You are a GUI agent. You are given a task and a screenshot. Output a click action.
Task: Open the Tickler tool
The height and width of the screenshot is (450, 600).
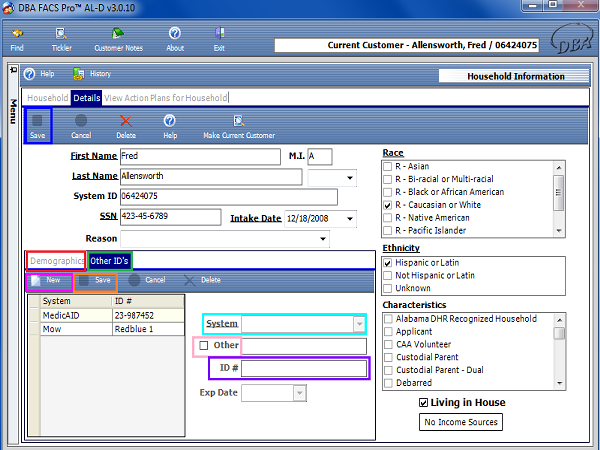click(62, 40)
